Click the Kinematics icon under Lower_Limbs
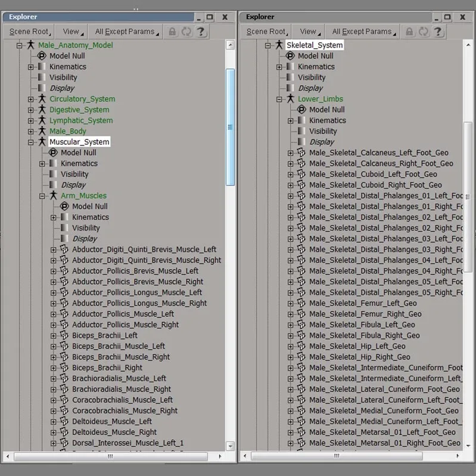 coord(301,120)
